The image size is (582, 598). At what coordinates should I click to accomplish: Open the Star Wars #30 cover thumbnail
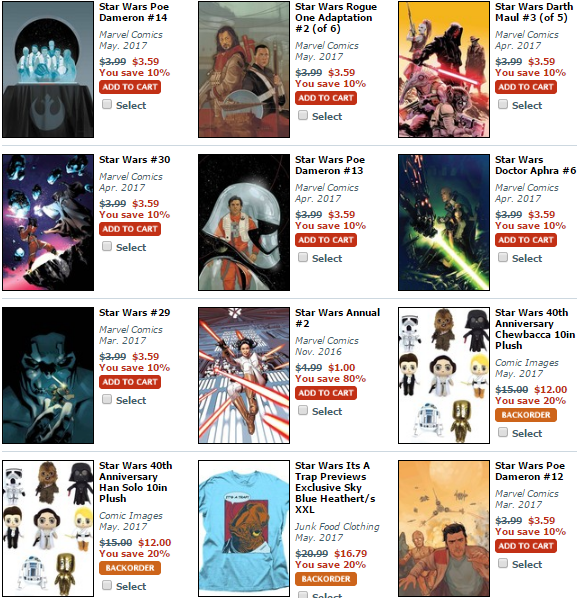(48, 222)
